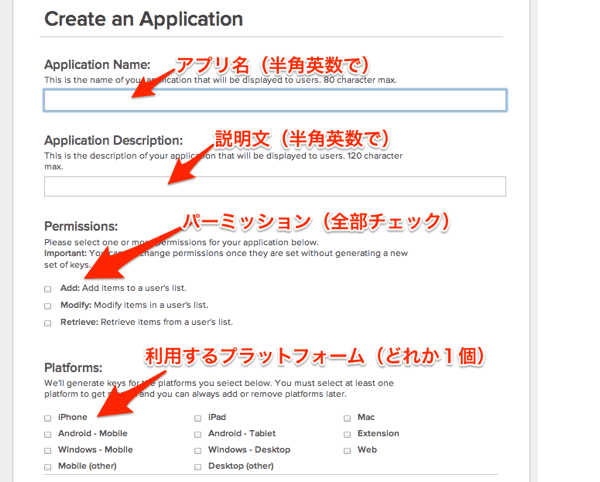600x482 pixels.
Task: Click the Create an Application heading
Action: coord(143,19)
